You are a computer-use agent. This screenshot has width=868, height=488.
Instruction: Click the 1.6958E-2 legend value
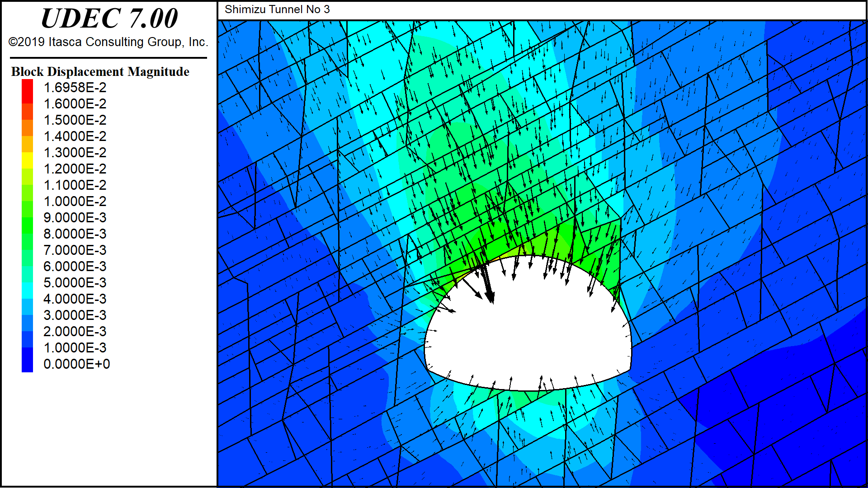tap(75, 88)
